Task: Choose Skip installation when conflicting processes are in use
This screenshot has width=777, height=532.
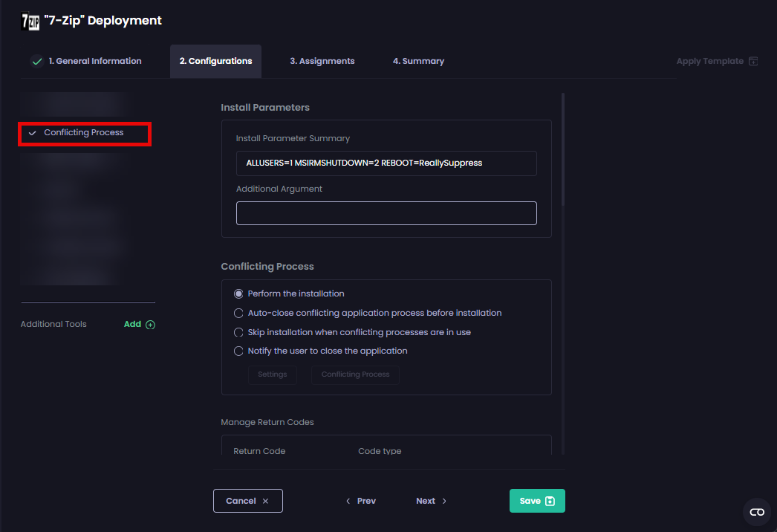Action: click(x=238, y=332)
